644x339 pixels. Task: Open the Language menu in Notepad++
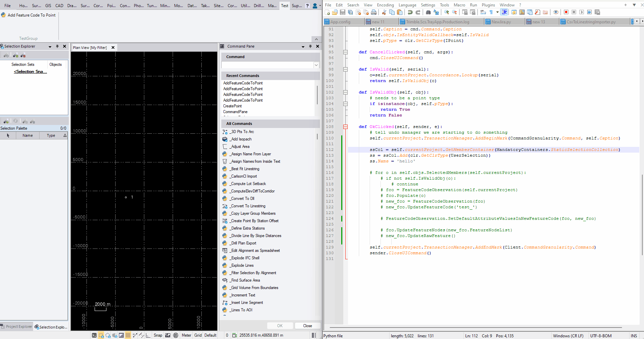coord(407,5)
